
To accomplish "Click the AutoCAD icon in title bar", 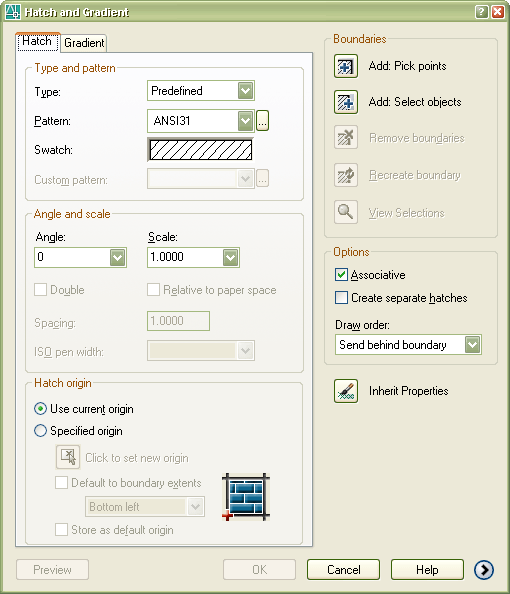I will pos(13,11).
